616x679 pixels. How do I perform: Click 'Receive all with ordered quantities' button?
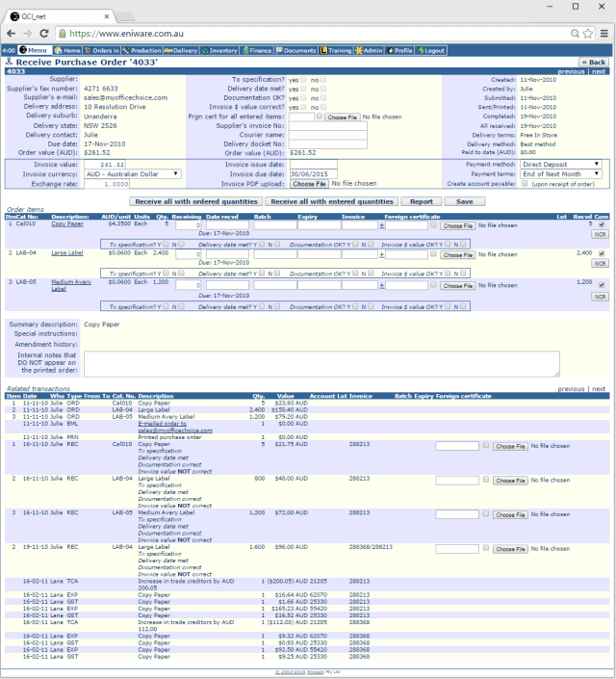pos(196,201)
